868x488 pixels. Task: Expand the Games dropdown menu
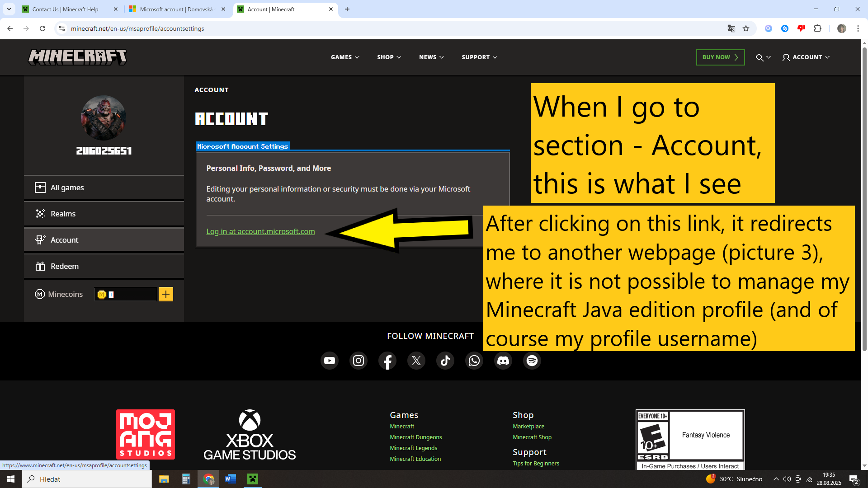pos(345,57)
